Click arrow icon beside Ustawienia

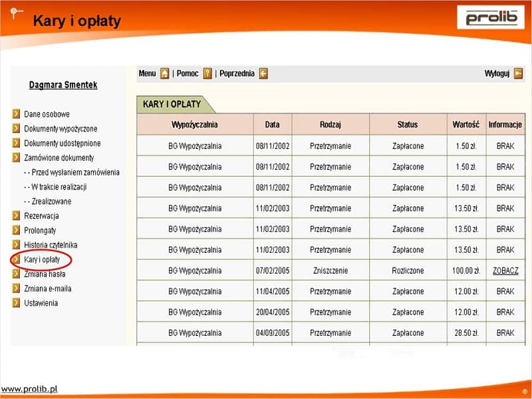[16, 303]
